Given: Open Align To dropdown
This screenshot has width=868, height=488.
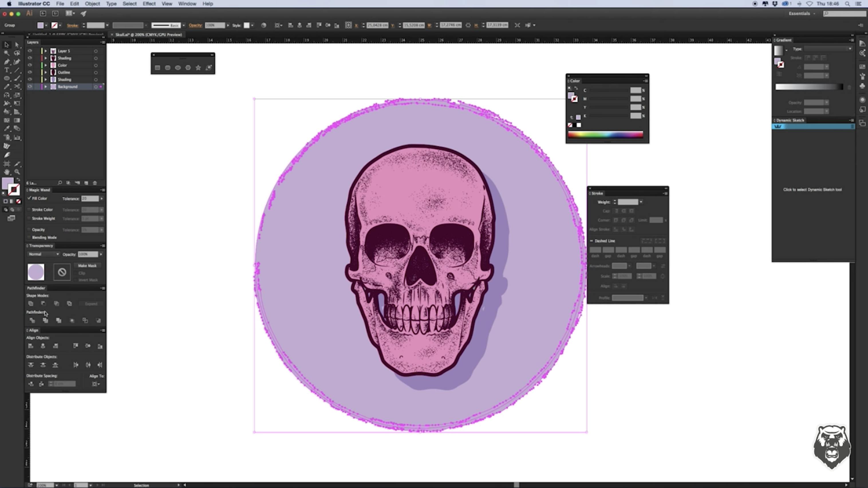Looking at the screenshot, I should click(96, 384).
